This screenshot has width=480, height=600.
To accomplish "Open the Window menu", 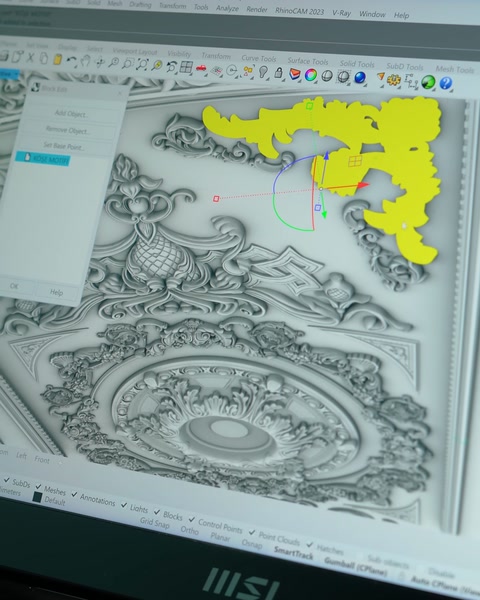I will [372, 15].
